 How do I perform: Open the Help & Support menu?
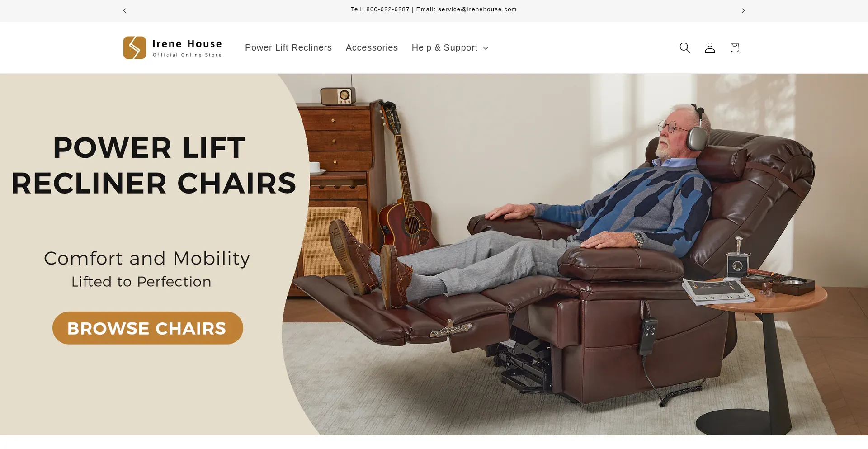coord(450,47)
